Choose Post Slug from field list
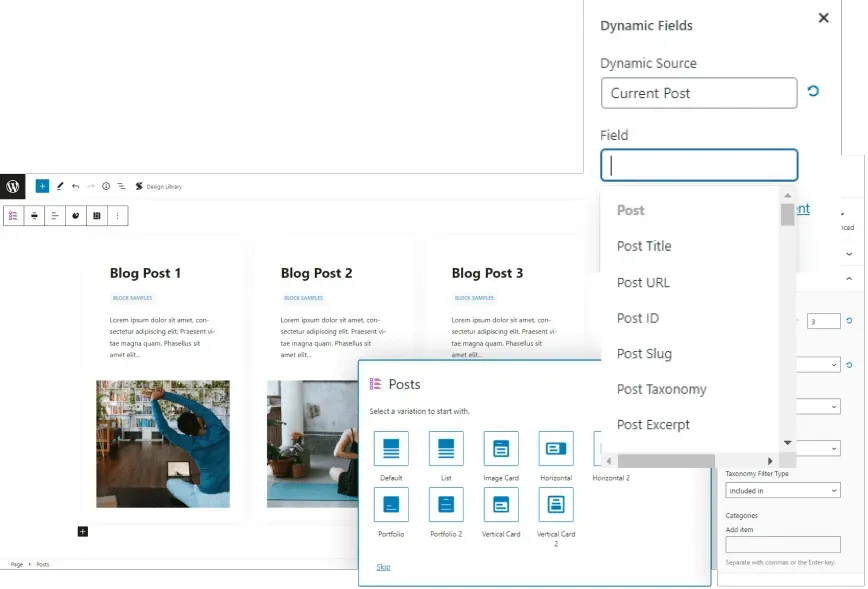This screenshot has height=589, width=868. click(x=644, y=354)
